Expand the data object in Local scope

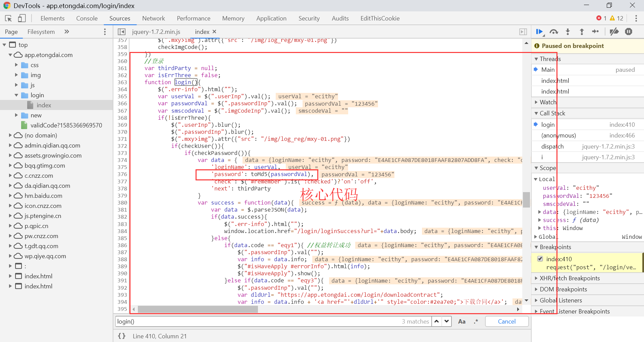point(540,212)
